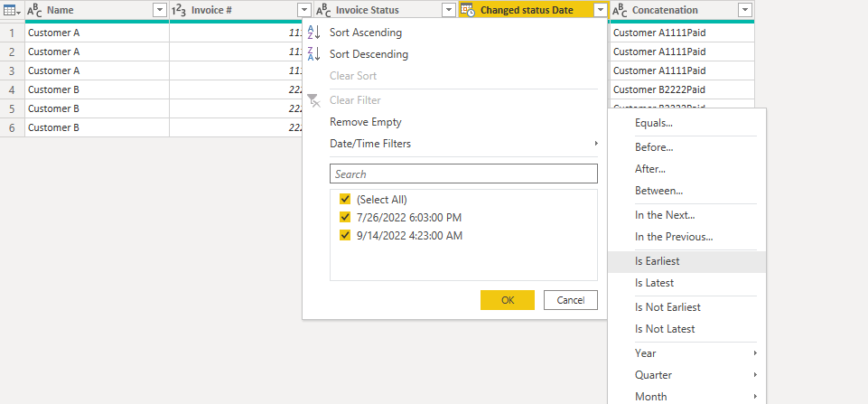
Task: Click the Clear Filter funnel icon
Action: (314, 100)
